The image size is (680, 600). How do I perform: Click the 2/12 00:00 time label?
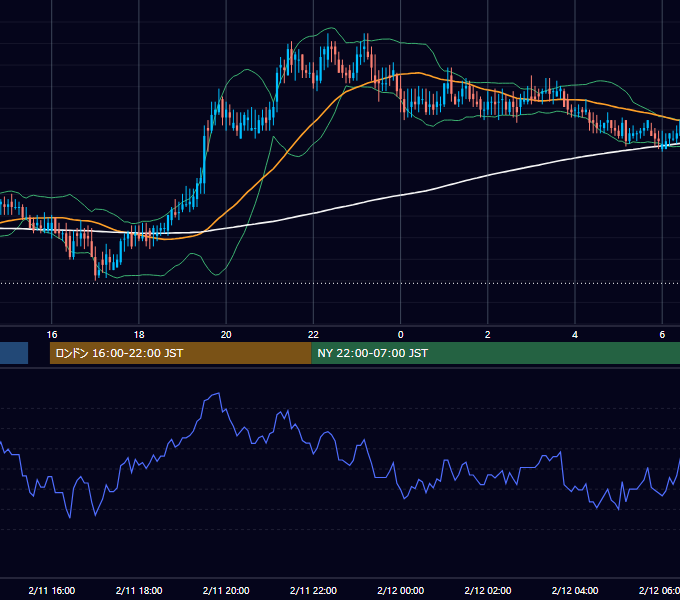pyautogui.click(x=400, y=590)
